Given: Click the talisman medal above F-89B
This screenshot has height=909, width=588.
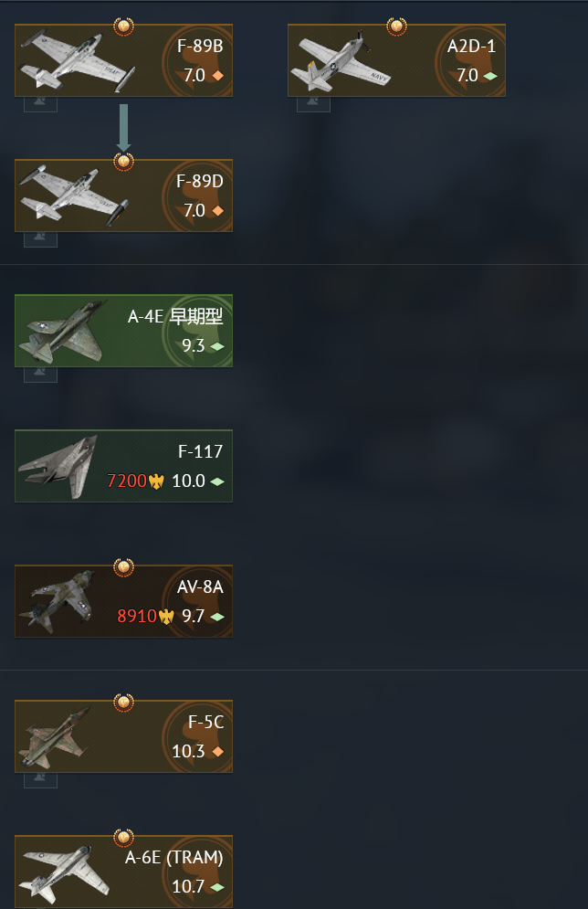Looking at the screenshot, I should (123, 26).
